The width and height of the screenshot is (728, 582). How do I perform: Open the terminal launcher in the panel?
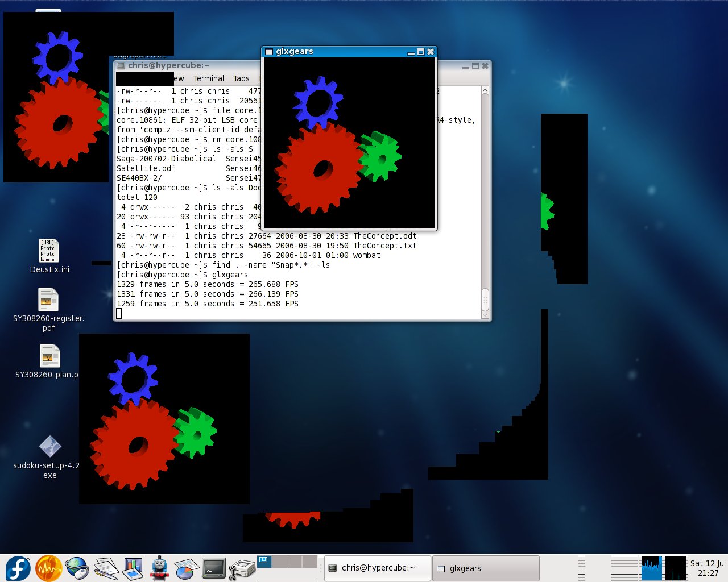click(214, 568)
